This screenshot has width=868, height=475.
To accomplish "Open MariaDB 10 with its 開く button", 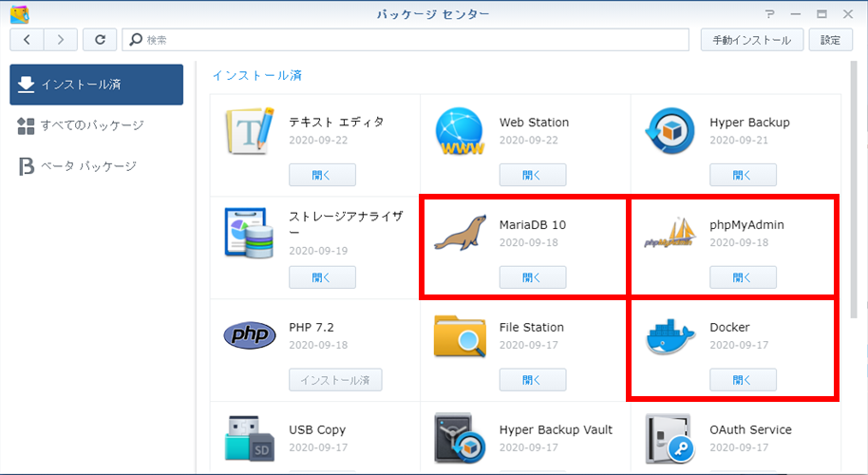I will (x=533, y=277).
